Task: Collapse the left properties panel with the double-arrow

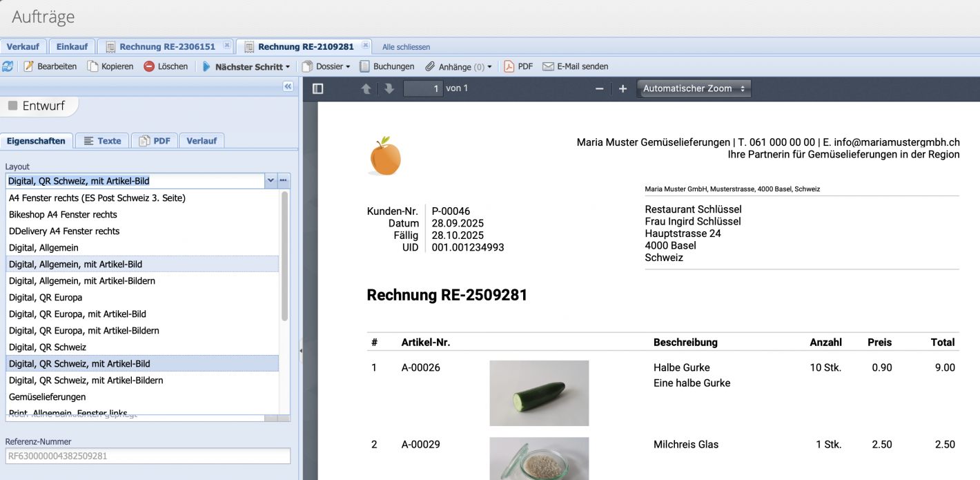Action: pos(287,86)
